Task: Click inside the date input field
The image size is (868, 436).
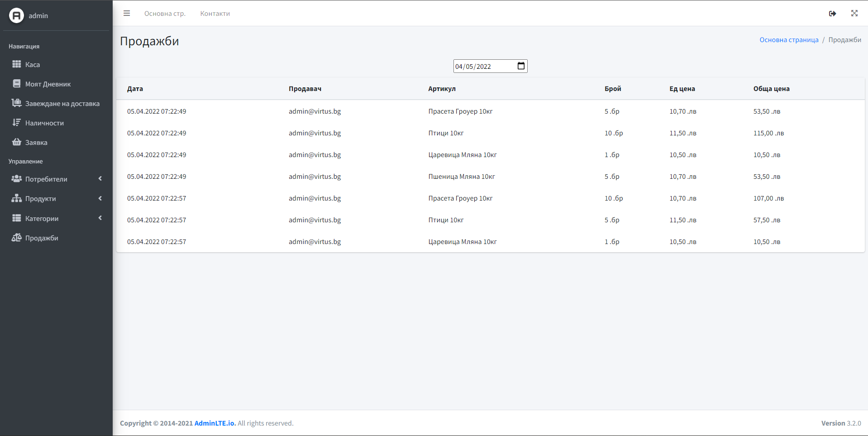Action: (480, 66)
